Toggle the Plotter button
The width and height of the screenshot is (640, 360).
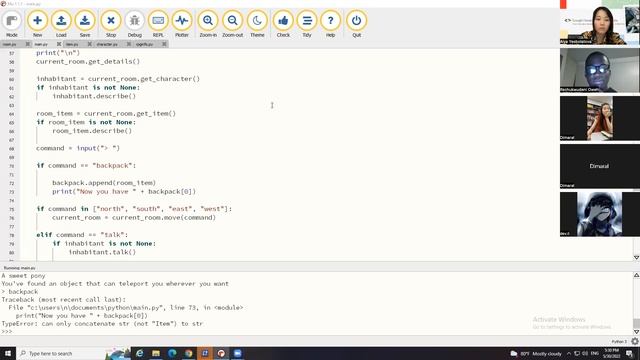pos(182,24)
